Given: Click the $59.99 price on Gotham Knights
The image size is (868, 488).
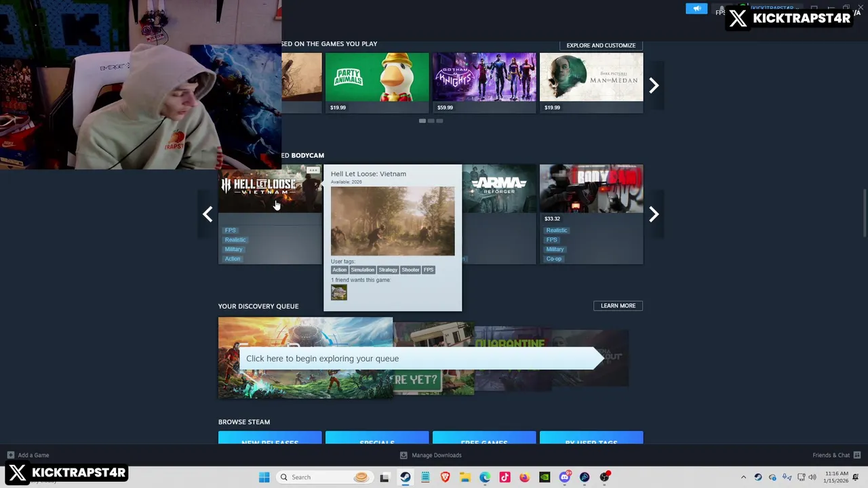Looking at the screenshot, I should click(x=445, y=108).
